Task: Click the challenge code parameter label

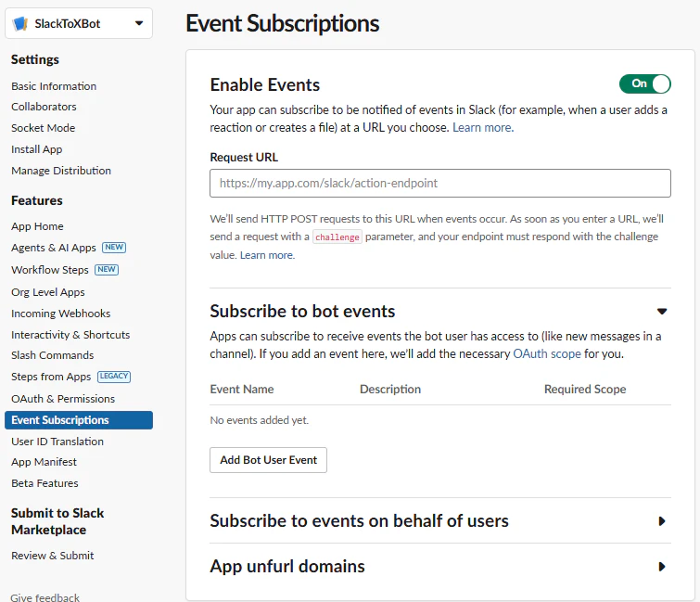Action: (337, 237)
